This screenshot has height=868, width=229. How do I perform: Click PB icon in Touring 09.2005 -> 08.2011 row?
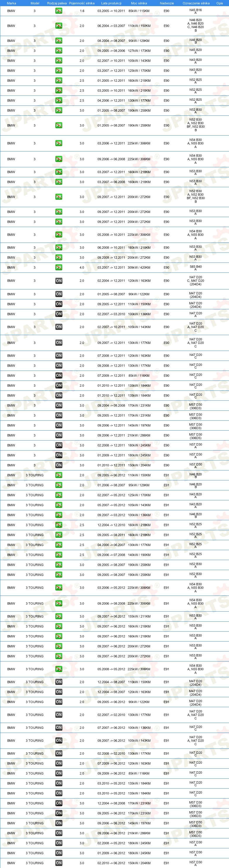point(59,535)
